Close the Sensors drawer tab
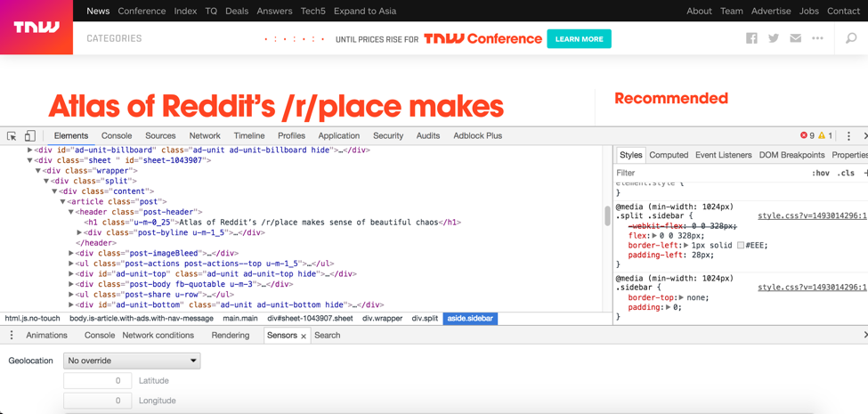Screen dimensions: 868x414 (x=304, y=336)
